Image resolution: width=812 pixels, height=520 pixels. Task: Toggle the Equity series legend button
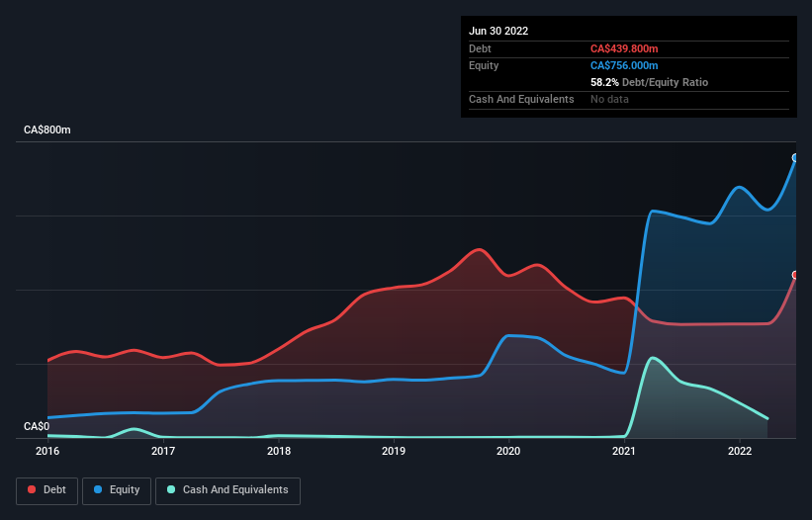pos(117,490)
